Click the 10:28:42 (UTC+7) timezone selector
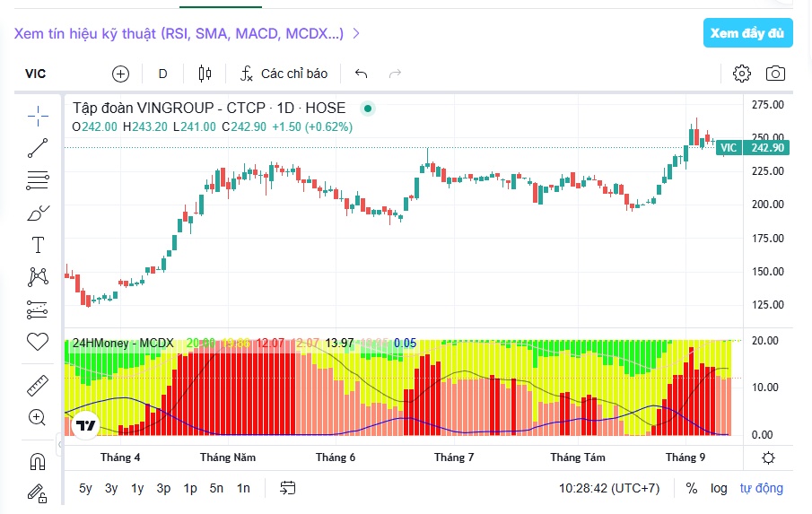Viewport: 812px width, 514px height. click(x=609, y=488)
